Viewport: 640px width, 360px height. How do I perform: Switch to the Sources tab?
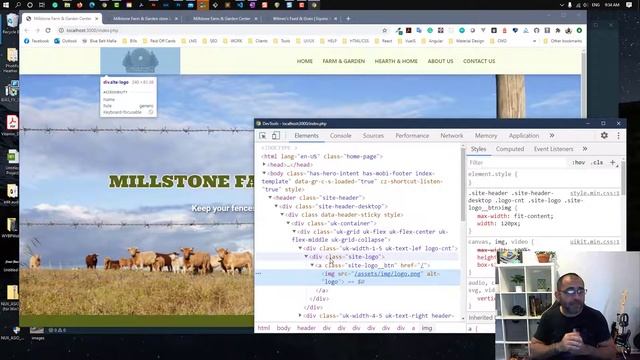pos(373,136)
